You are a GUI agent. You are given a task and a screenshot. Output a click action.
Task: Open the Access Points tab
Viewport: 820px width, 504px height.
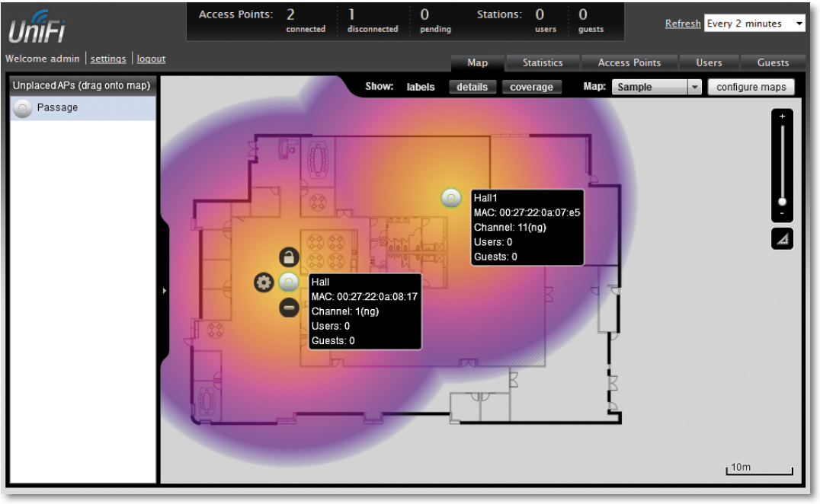pyautogui.click(x=629, y=62)
